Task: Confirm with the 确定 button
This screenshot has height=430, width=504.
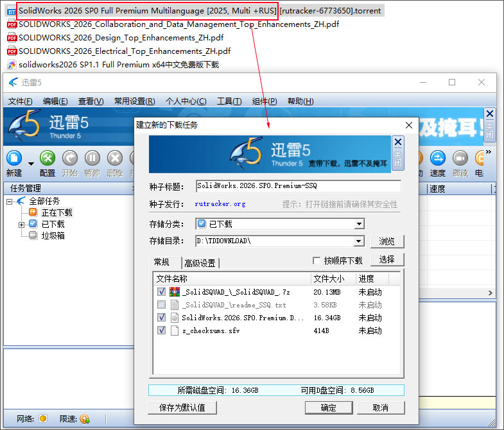Action: (329, 408)
